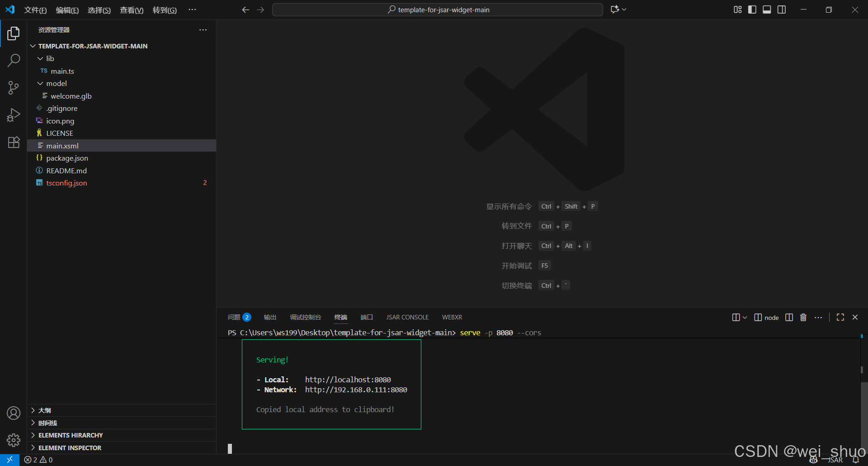868x466 pixels.
Task: Open 文件(F) menu
Action: tap(35, 10)
